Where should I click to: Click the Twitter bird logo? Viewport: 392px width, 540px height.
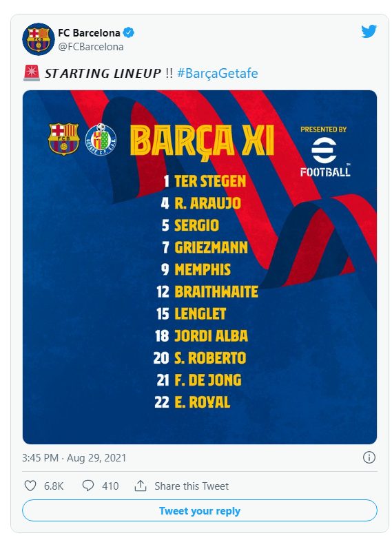[369, 32]
